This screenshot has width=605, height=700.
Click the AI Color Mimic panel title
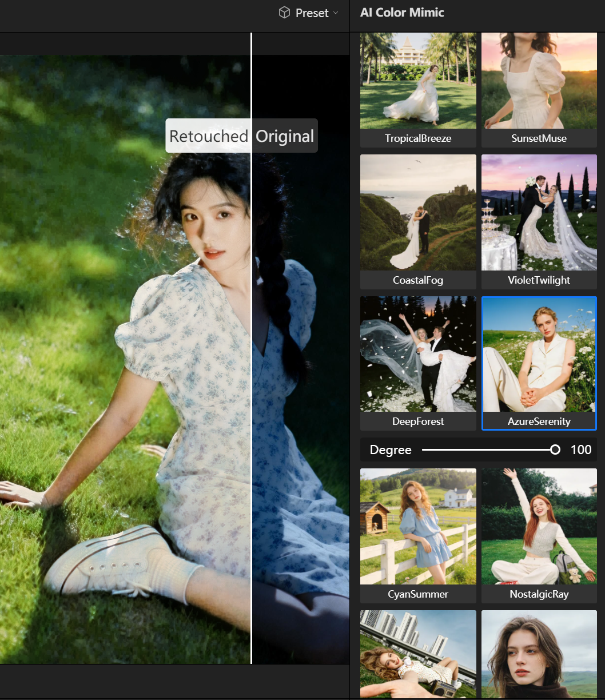(402, 13)
